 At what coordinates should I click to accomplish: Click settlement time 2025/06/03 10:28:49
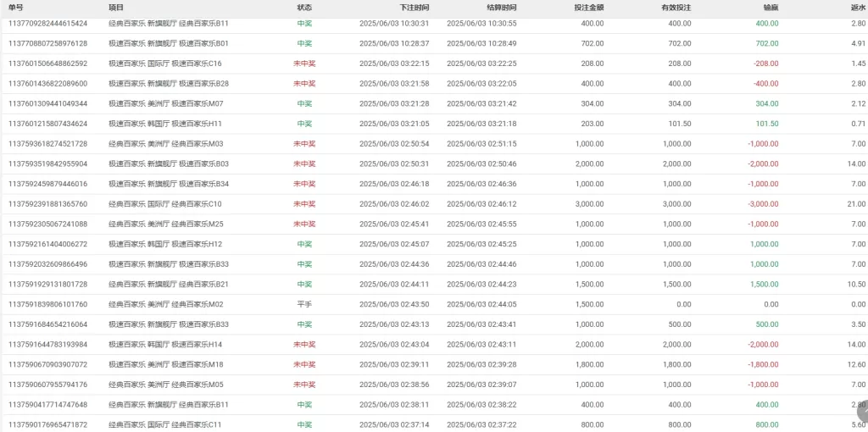pos(481,43)
